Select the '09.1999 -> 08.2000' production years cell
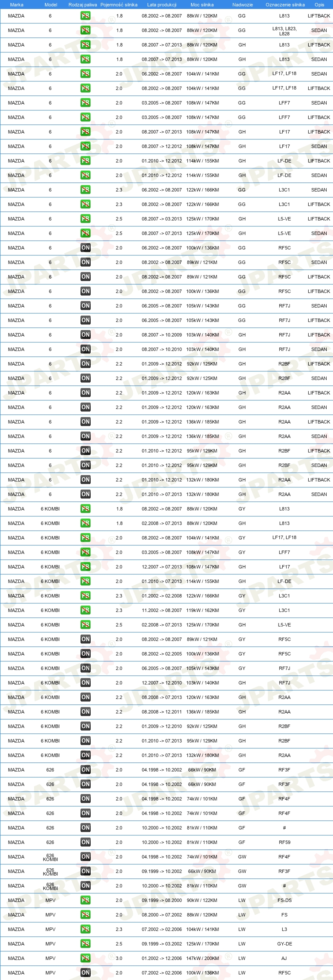Viewport: 333px width, 980px height. (x=162, y=900)
